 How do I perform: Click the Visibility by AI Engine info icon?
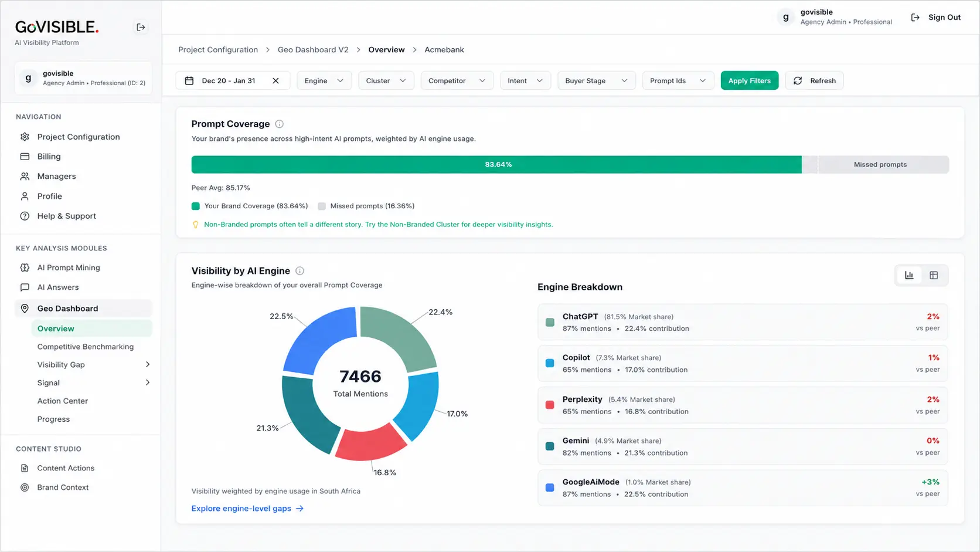click(x=300, y=271)
